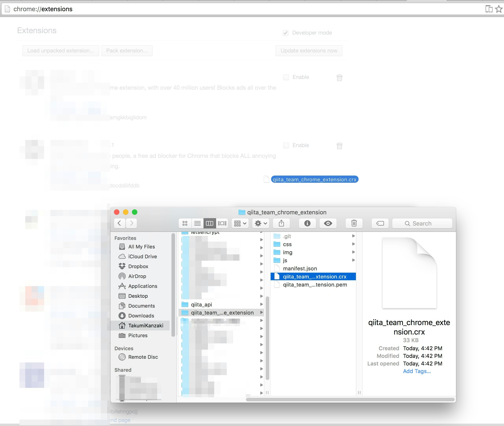504x426 pixels.
Task: Expand the gear settings dropdown in Finder
Action: point(261,223)
